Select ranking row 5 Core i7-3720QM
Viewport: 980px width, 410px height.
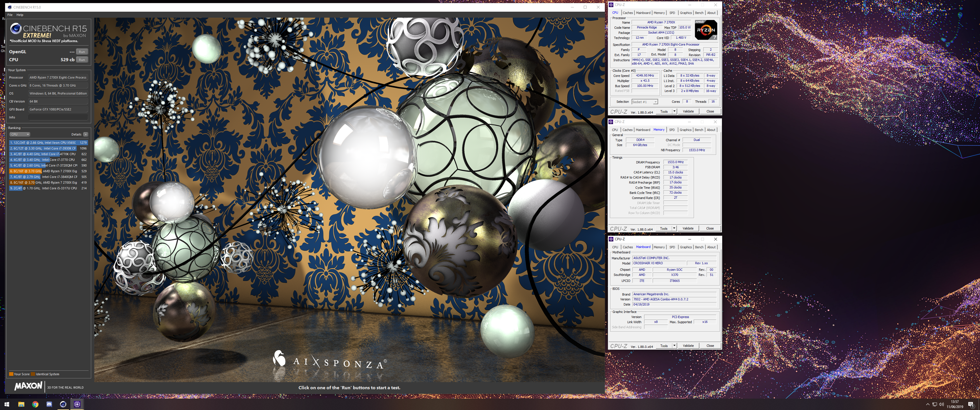[48, 165]
